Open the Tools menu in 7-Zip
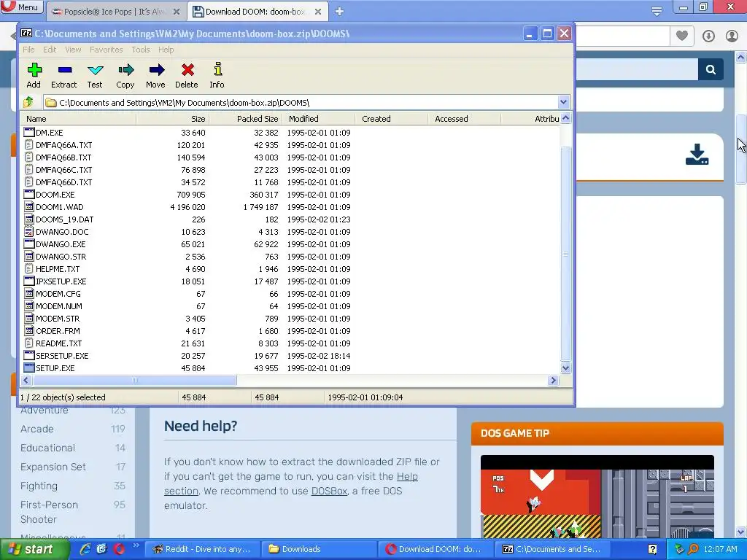This screenshot has width=747, height=560. coord(141,50)
